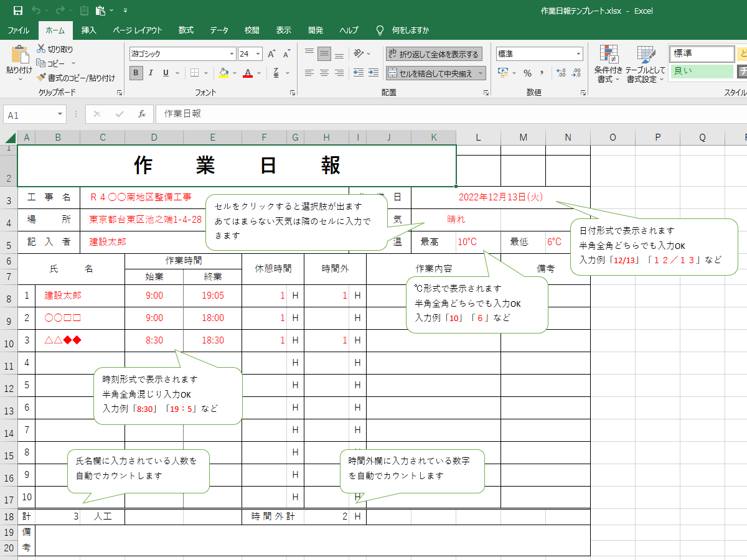Toggle Underline formatting
The width and height of the screenshot is (747, 560).
(x=166, y=73)
